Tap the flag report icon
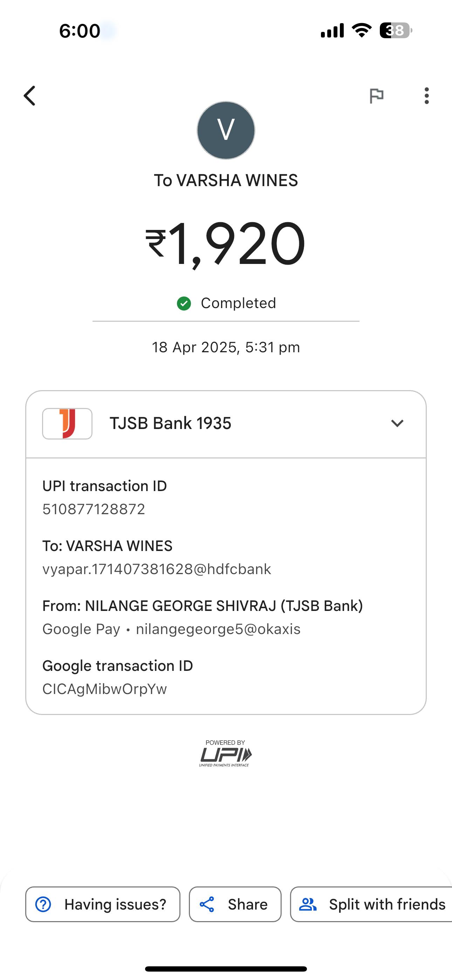The height and width of the screenshot is (980, 452). [x=376, y=95]
